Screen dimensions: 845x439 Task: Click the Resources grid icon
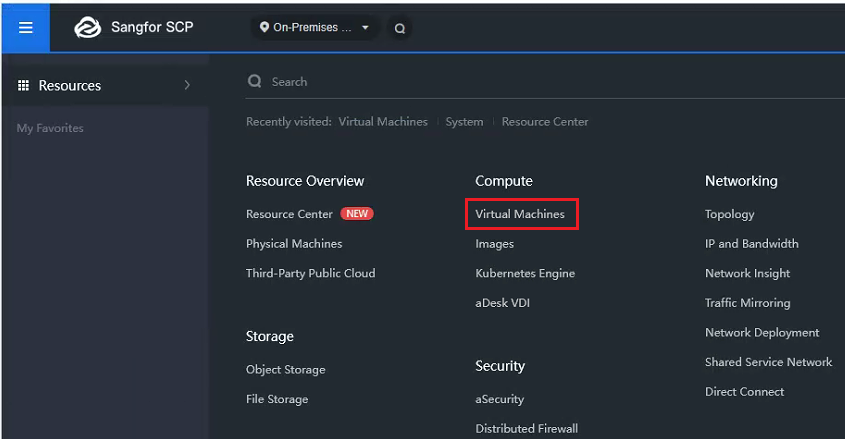point(23,85)
